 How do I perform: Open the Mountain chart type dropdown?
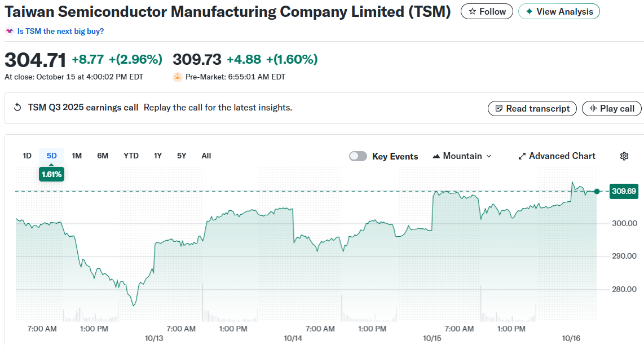tap(462, 156)
